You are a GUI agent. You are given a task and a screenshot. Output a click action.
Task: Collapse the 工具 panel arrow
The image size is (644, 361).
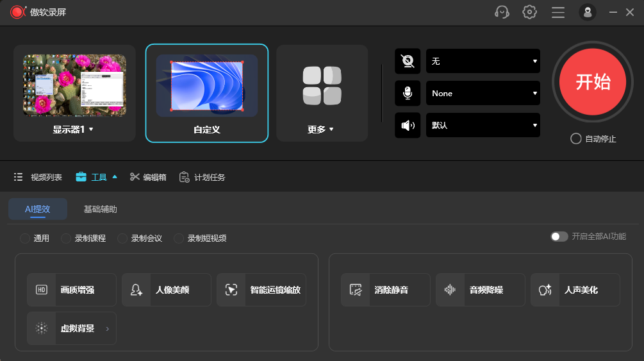point(115,177)
